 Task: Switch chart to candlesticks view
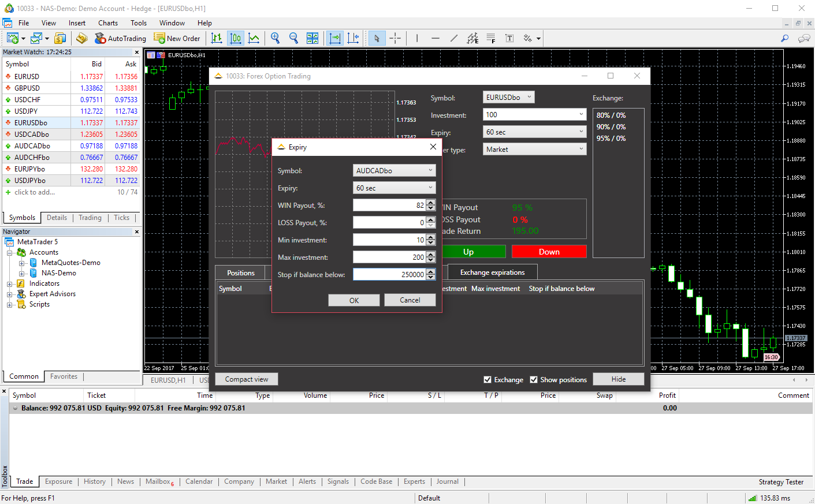(x=236, y=38)
